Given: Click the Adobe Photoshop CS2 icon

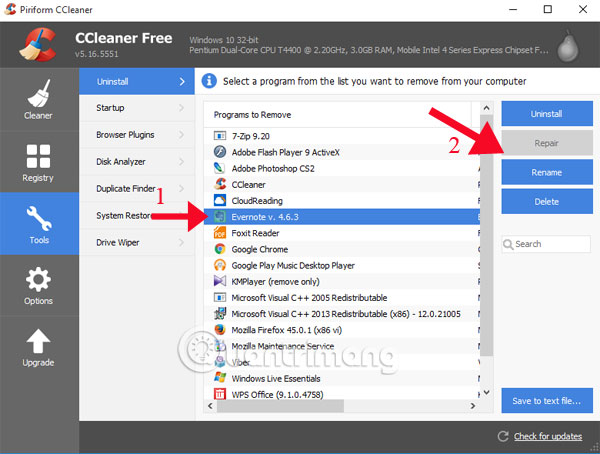Looking at the screenshot, I should (x=220, y=168).
